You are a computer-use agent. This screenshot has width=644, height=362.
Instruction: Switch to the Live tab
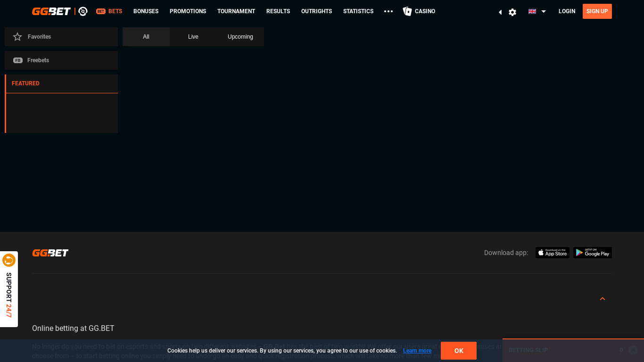coord(193,37)
